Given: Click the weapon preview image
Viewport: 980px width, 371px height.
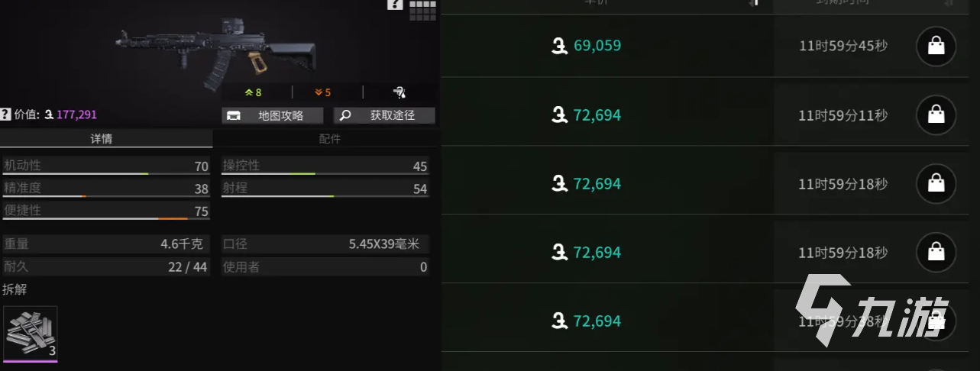Looking at the screenshot, I should [x=218, y=50].
